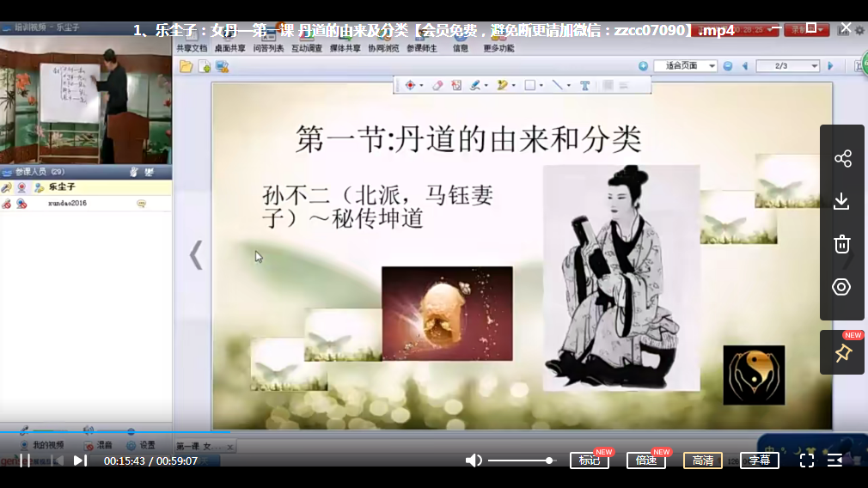Open the 设置 settings button
Screen dimensions: 868x488
coord(141,445)
